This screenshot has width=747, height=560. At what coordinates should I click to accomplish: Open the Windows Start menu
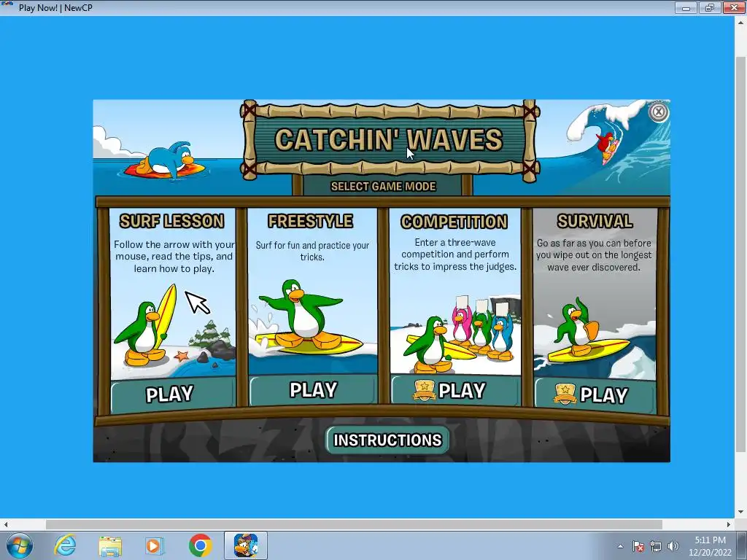pyautogui.click(x=19, y=545)
